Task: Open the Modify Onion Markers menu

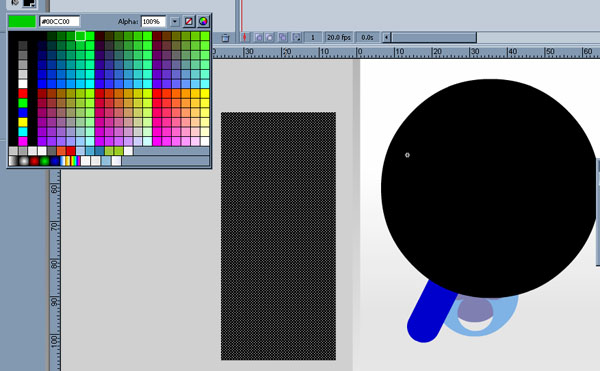Action: pos(297,37)
